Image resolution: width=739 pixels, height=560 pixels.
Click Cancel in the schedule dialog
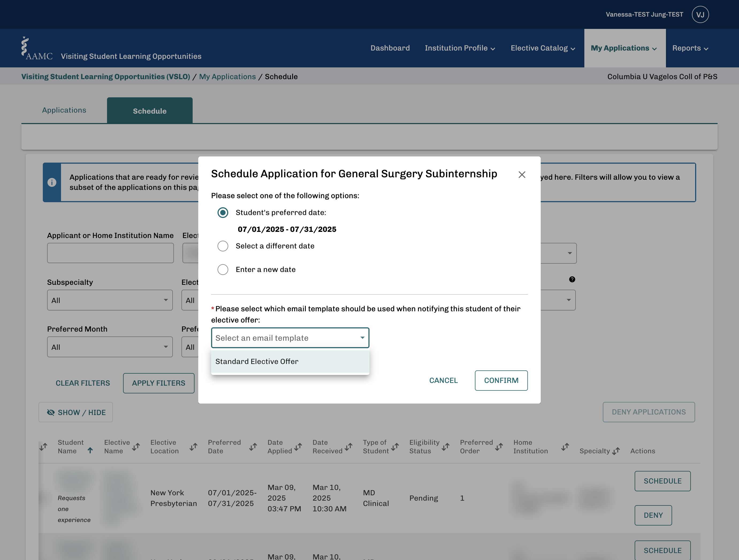pyautogui.click(x=443, y=380)
